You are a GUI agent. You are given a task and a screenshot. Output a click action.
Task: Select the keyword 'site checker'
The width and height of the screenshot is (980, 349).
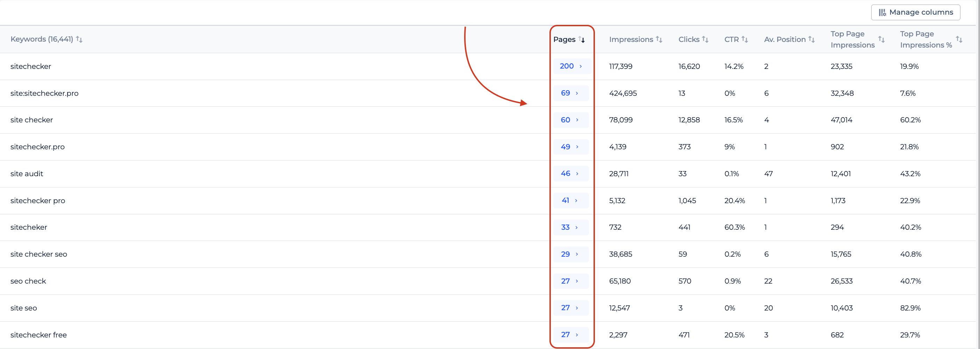(x=31, y=120)
